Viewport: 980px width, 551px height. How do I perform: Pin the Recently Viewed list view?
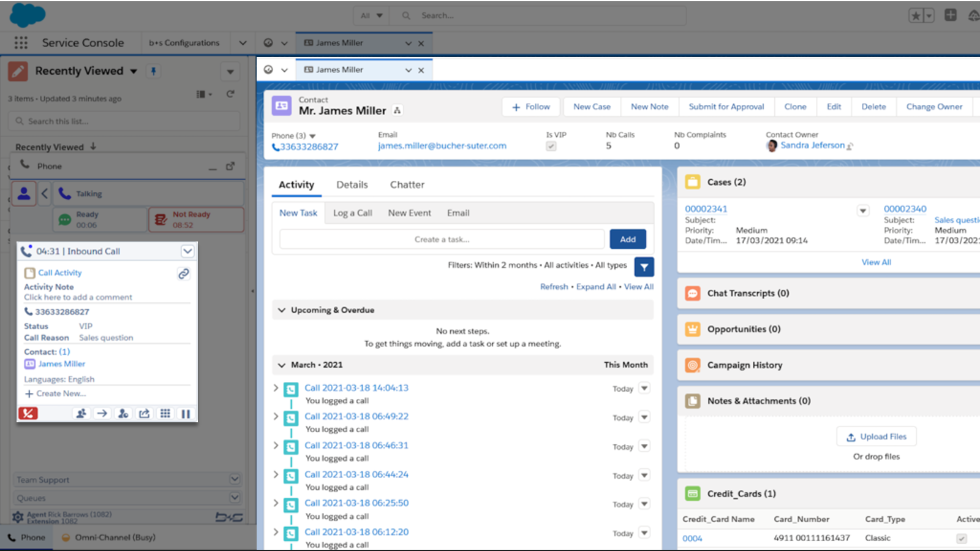pos(154,71)
